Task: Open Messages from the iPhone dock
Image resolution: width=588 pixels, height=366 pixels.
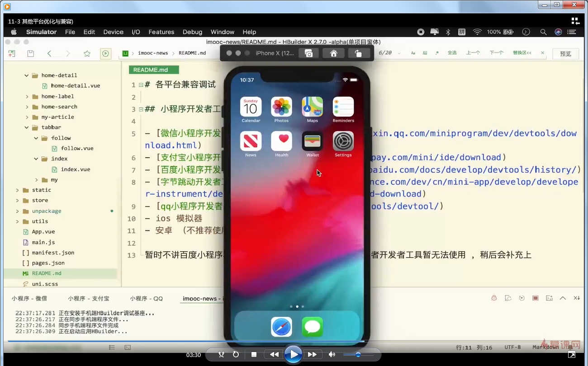Action: point(313,327)
